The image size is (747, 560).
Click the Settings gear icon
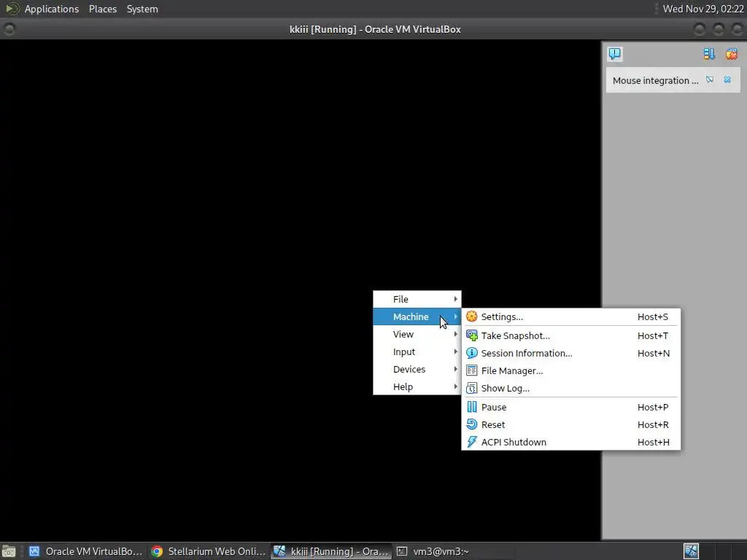coord(472,316)
